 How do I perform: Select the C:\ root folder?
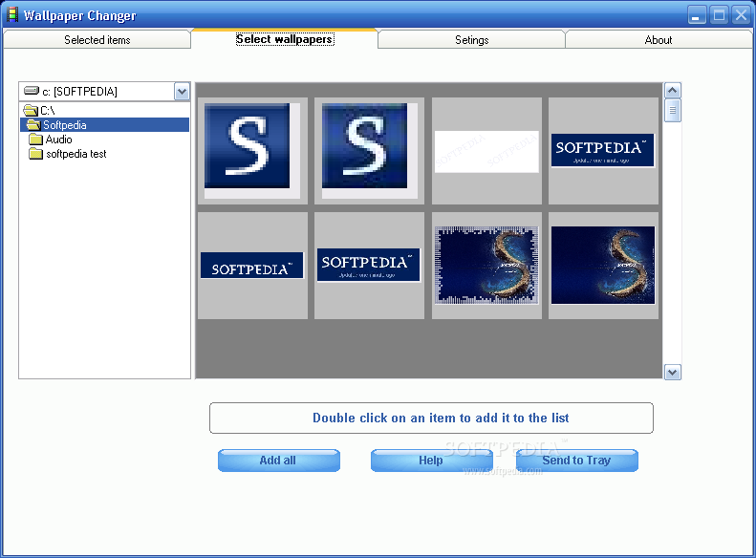click(47, 111)
